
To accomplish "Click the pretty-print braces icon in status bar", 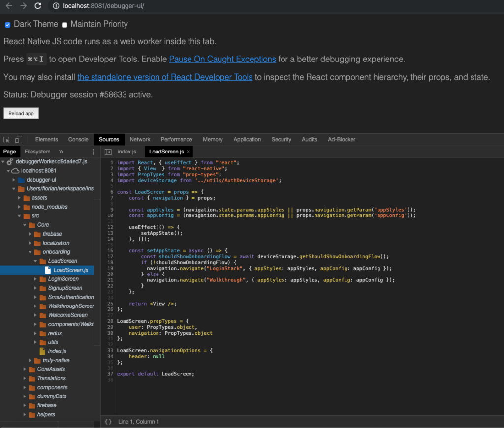I will 109,421.
